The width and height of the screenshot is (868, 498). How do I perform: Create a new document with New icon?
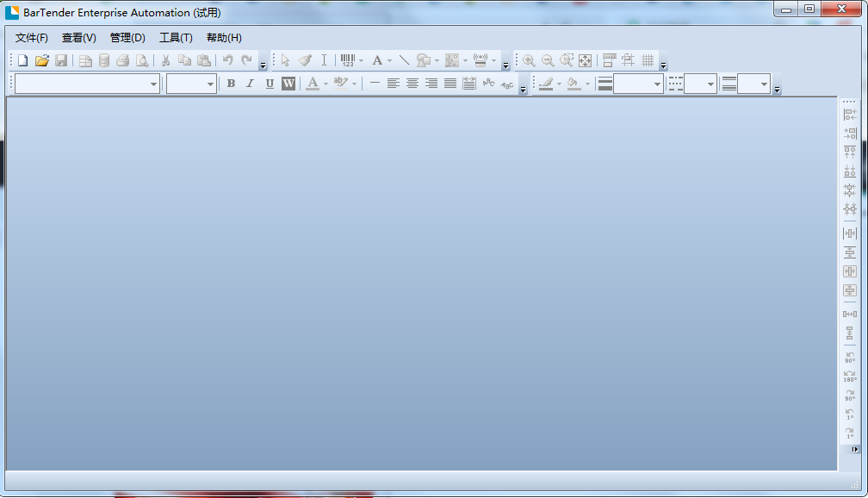pos(22,60)
